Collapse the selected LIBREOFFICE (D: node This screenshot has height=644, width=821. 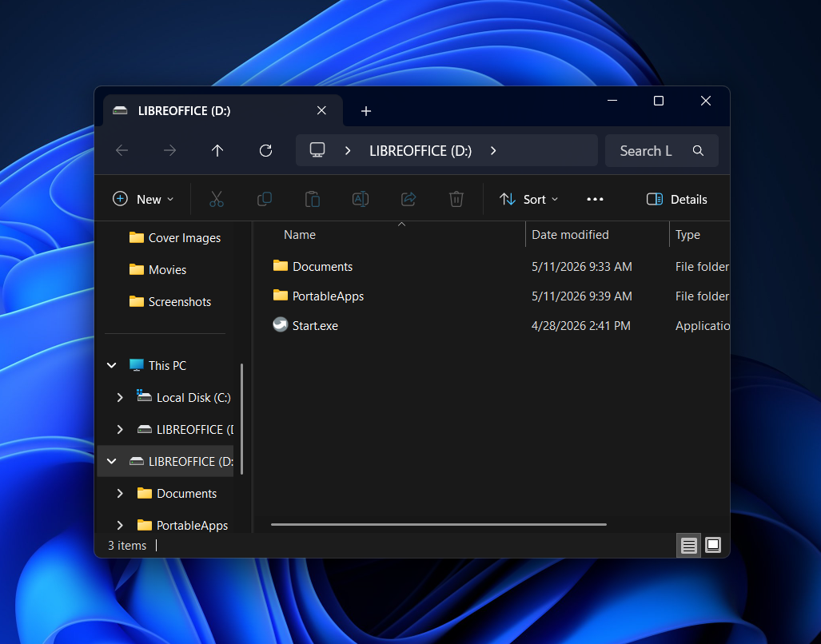tap(112, 461)
